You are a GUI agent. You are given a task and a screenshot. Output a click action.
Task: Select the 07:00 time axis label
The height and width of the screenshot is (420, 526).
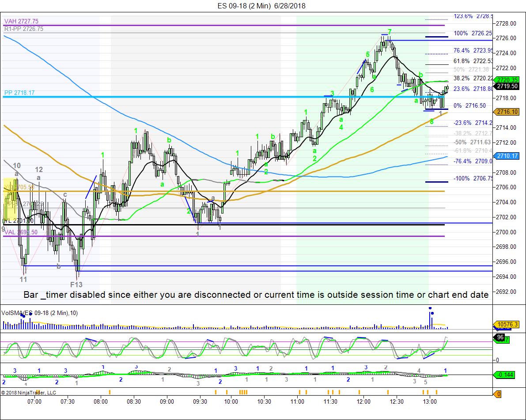(x=34, y=401)
